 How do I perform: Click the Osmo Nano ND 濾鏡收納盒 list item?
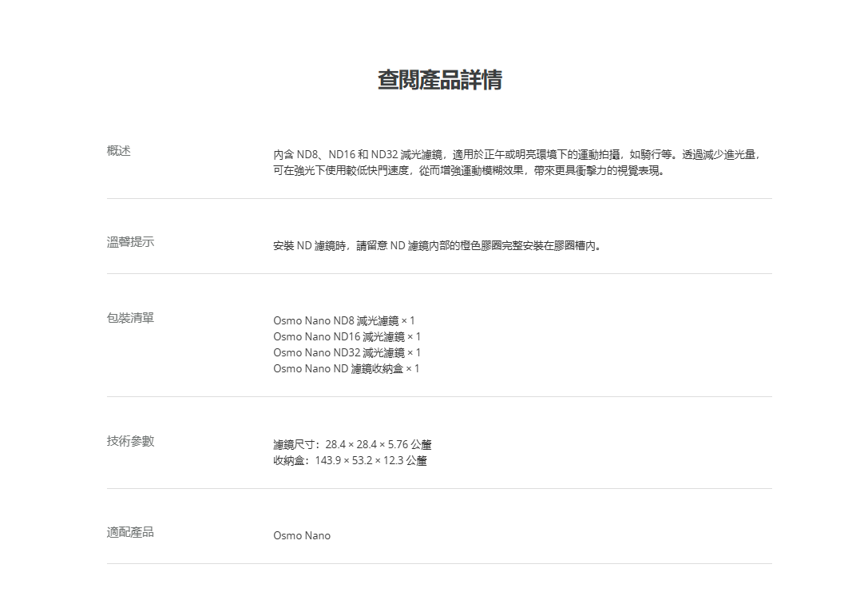pos(346,368)
